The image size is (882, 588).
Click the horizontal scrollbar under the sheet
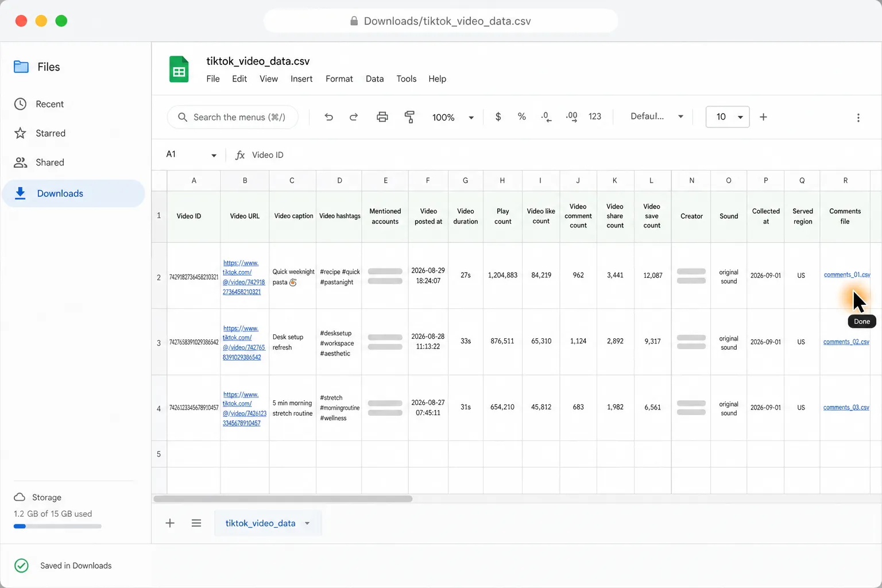(283, 499)
